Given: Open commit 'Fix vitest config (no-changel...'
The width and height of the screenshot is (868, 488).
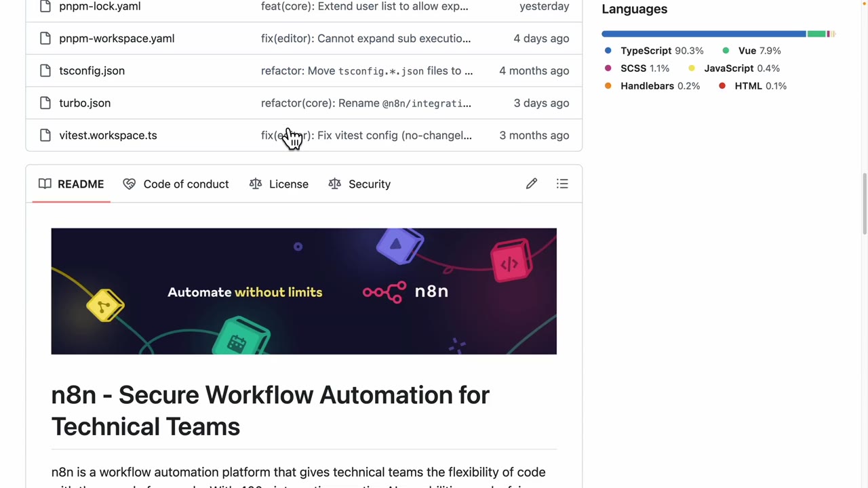Looking at the screenshot, I should tap(366, 136).
